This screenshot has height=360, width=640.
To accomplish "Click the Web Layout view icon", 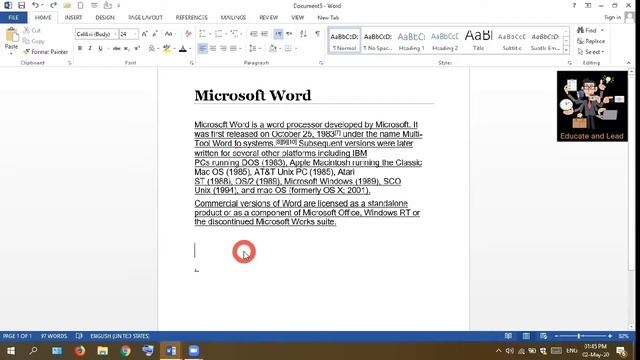I will click(543, 336).
